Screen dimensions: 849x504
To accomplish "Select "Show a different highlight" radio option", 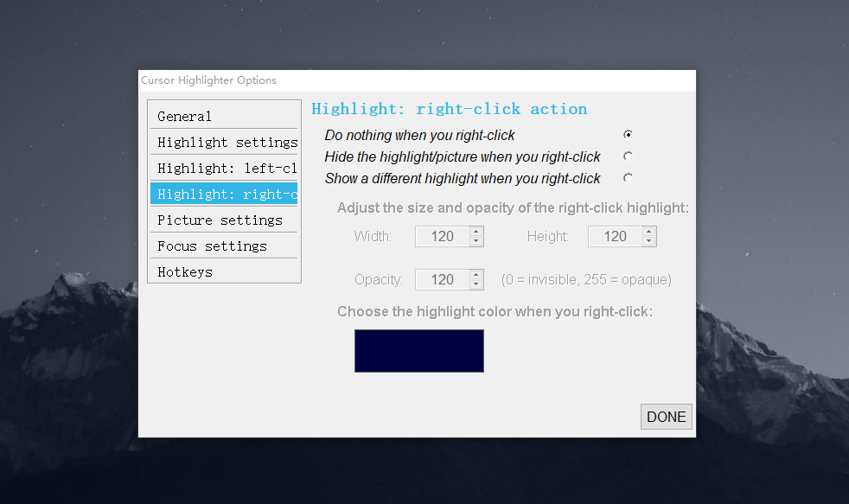I will tap(628, 177).
